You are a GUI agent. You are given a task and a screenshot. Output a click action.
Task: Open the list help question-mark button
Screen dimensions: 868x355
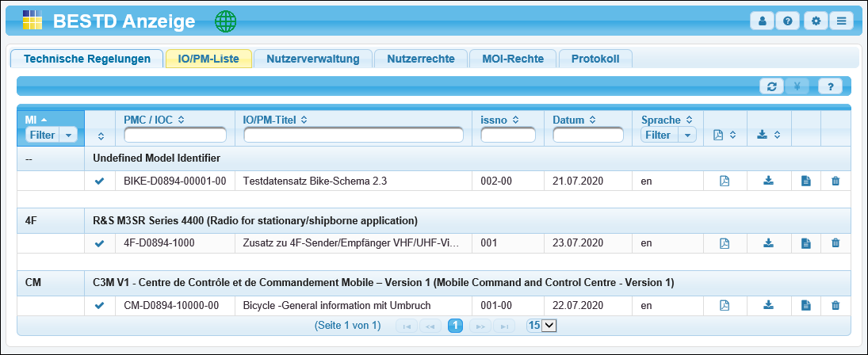click(830, 86)
